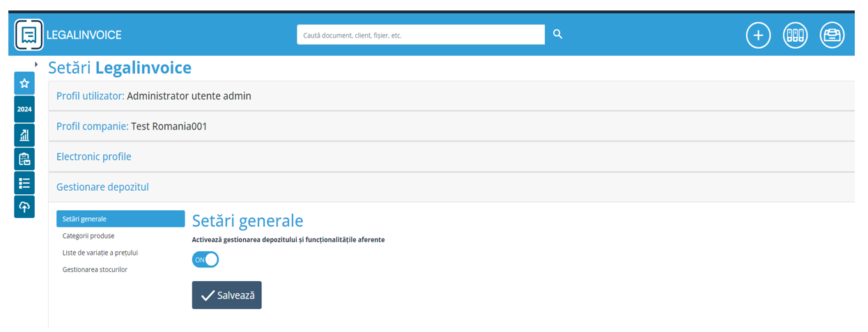This screenshot has height=332, width=868.
Task: Open Categorii produse menu item
Action: click(88, 236)
